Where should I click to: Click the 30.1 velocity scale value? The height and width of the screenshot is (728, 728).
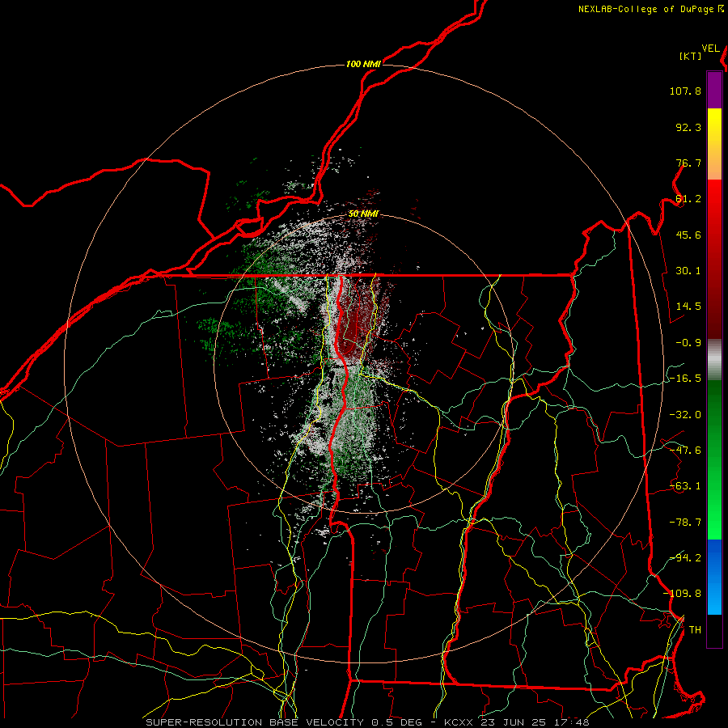pyautogui.click(x=688, y=271)
